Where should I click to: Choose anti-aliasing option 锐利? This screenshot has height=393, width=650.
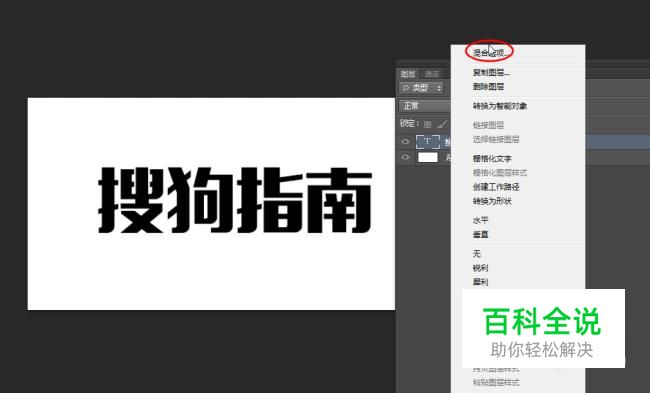480,268
